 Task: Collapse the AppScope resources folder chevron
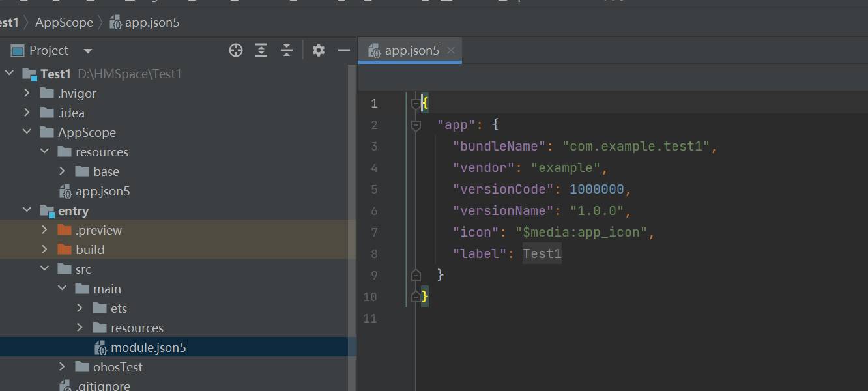(44, 152)
